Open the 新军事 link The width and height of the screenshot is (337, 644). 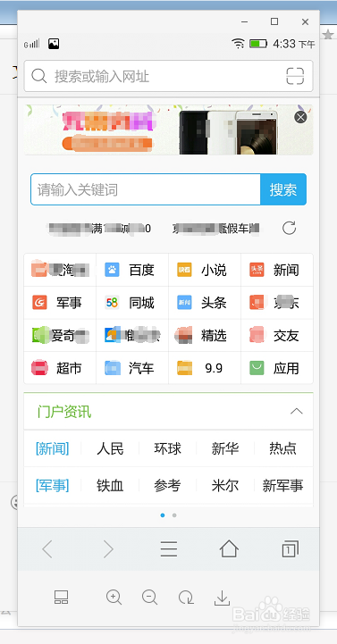tap(282, 486)
